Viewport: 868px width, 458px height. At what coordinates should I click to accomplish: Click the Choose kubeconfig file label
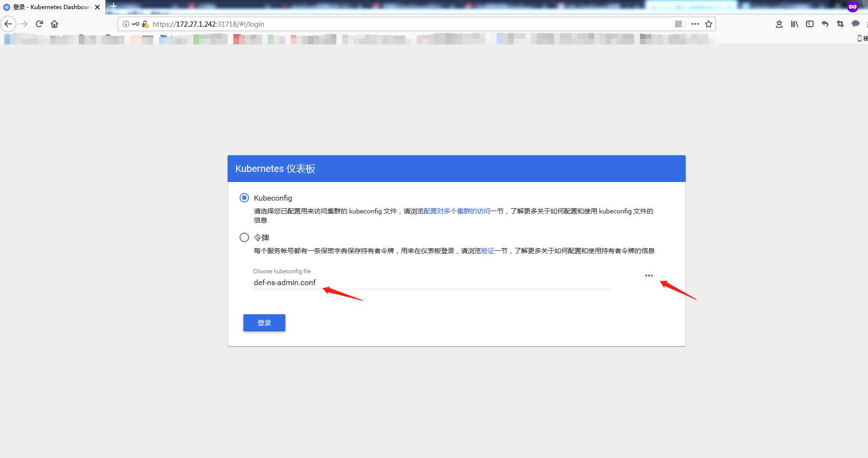tap(282, 271)
